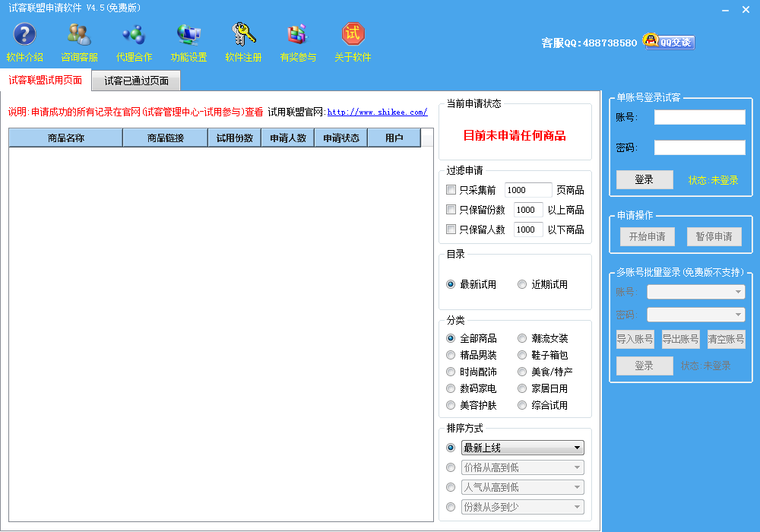Open the 有奖参与 gift icon
This screenshot has height=532, width=760.
(x=298, y=34)
